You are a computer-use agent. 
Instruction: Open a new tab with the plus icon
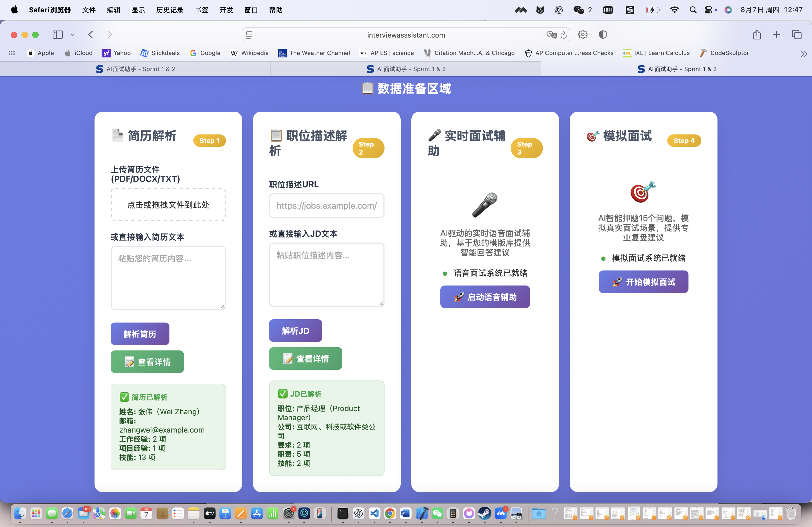[776, 35]
